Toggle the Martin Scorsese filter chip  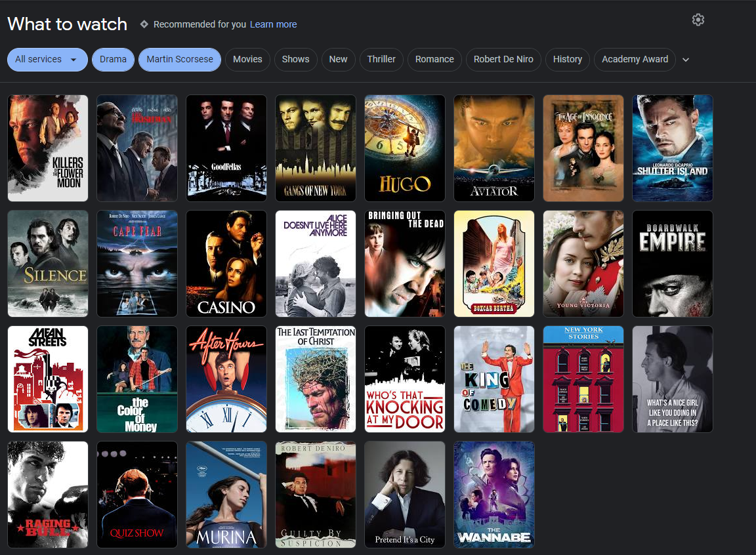point(179,59)
